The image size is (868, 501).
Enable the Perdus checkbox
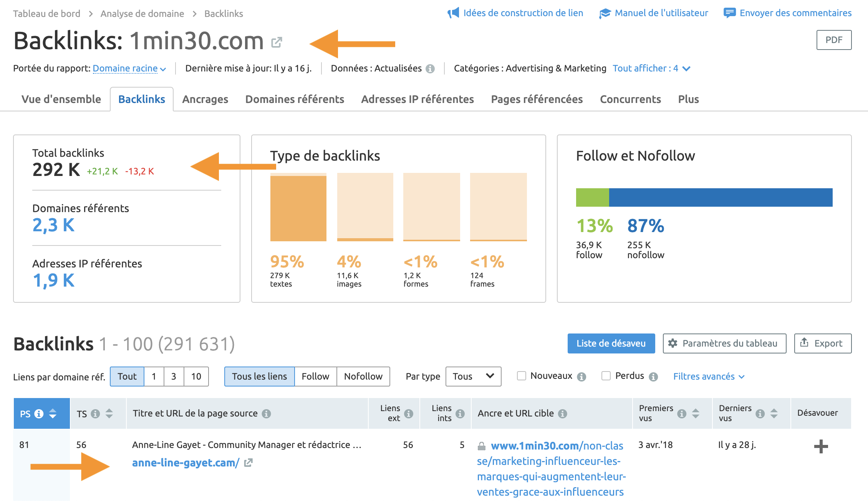[606, 376]
